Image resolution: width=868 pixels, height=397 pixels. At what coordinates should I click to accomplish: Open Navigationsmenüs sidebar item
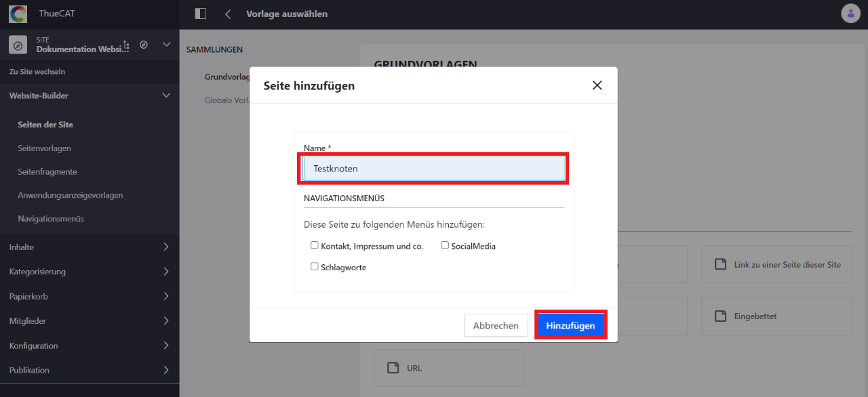[x=51, y=219]
